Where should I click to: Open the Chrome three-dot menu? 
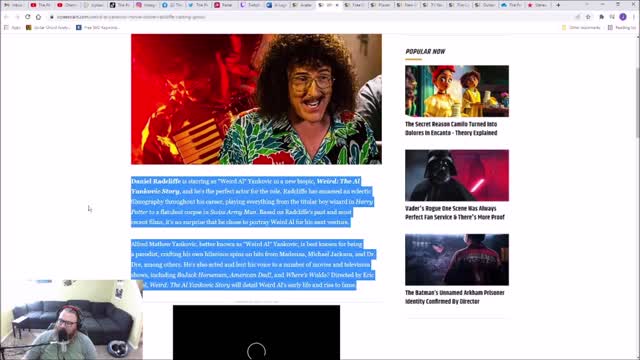(x=634, y=17)
